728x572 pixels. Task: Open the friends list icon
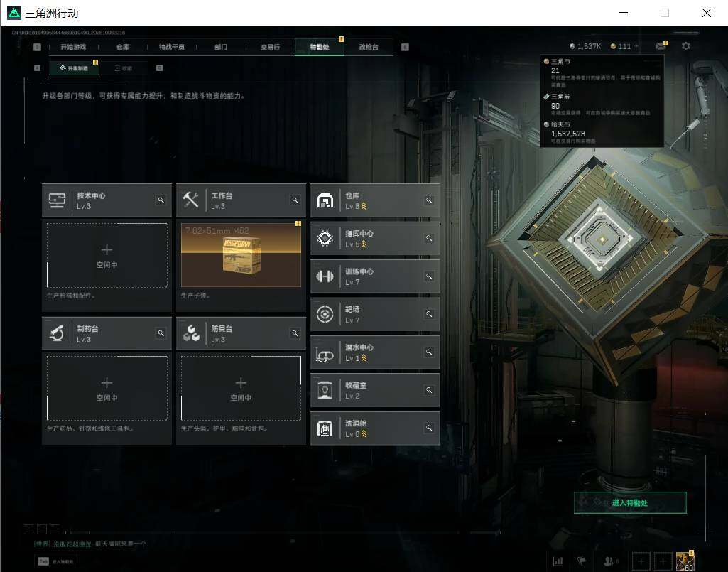point(609,561)
